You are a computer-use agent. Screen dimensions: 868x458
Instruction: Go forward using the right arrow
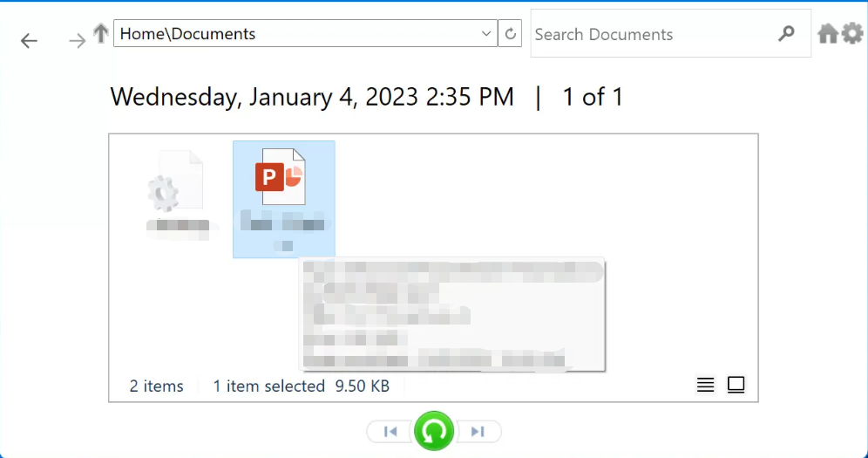click(78, 41)
